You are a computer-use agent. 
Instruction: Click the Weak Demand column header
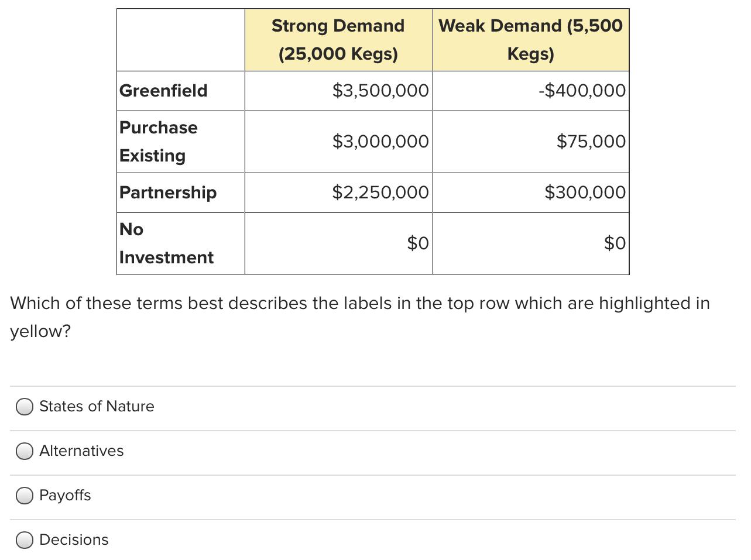530,39
